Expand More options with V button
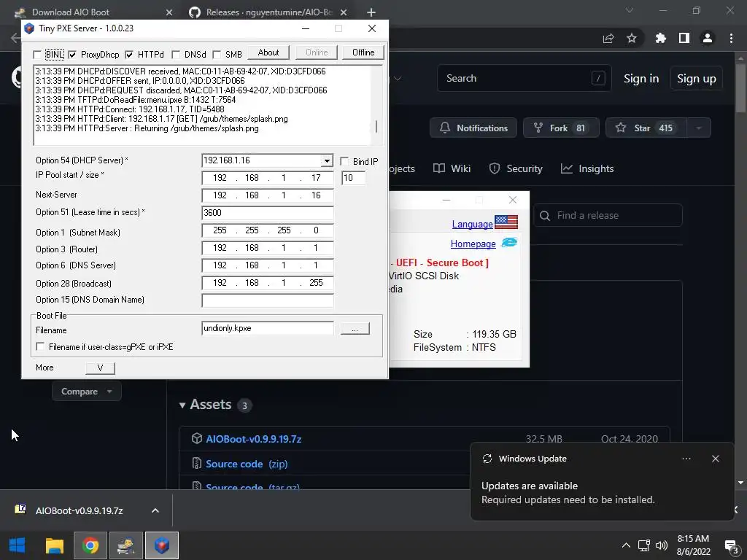The image size is (747, 560). point(100,367)
